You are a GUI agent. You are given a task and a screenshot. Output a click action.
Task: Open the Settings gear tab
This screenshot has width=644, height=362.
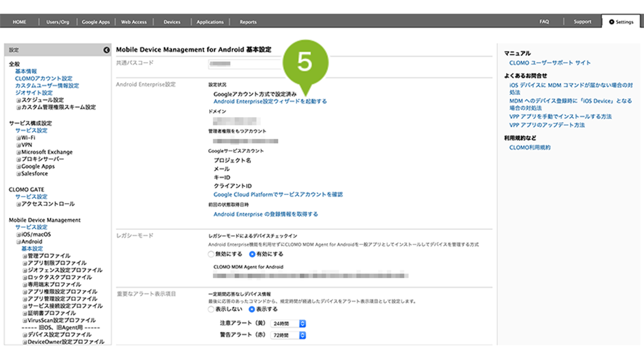[621, 22]
